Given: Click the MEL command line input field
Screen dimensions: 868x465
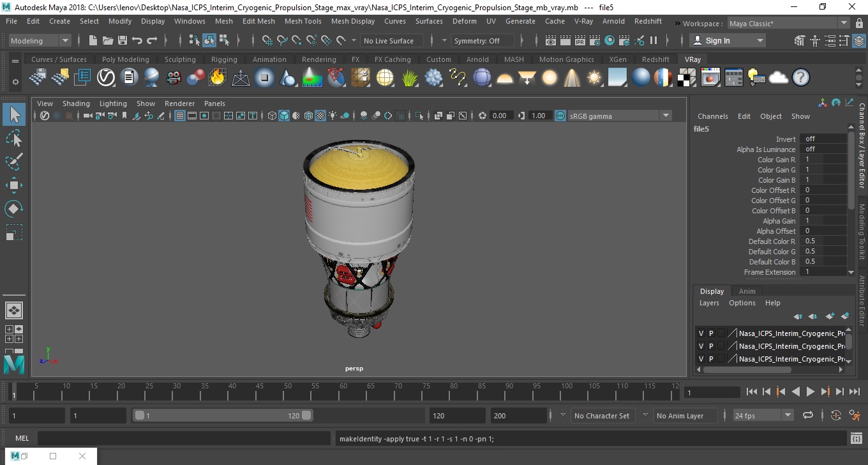Looking at the screenshot, I should click(x=185, y=439).
